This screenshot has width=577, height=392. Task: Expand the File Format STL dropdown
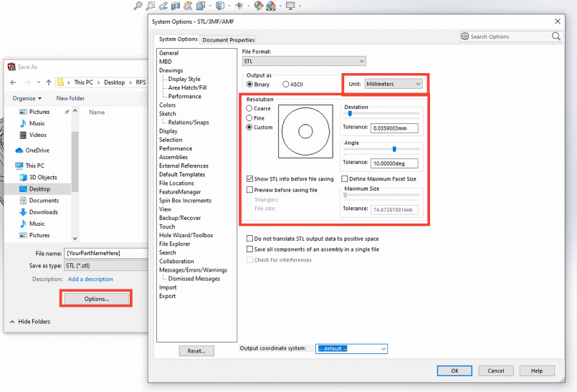tap(304, 62)
